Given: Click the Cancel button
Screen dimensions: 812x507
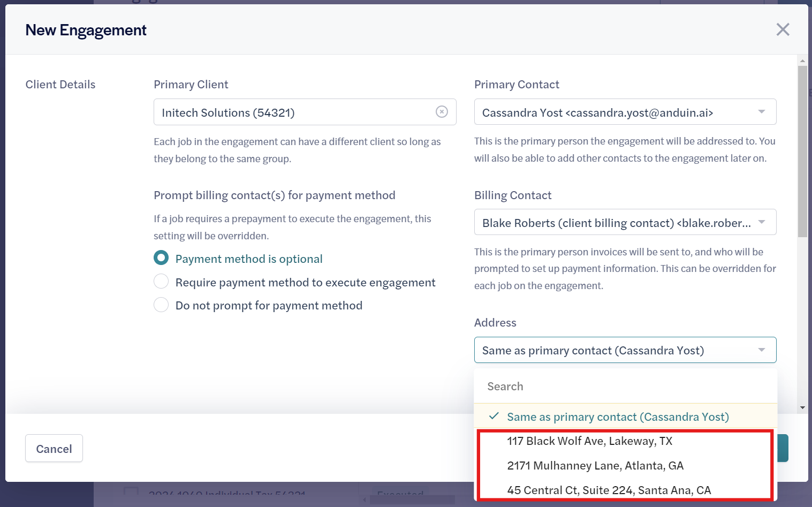Looking at the screenshot, I should pos(54,449).
